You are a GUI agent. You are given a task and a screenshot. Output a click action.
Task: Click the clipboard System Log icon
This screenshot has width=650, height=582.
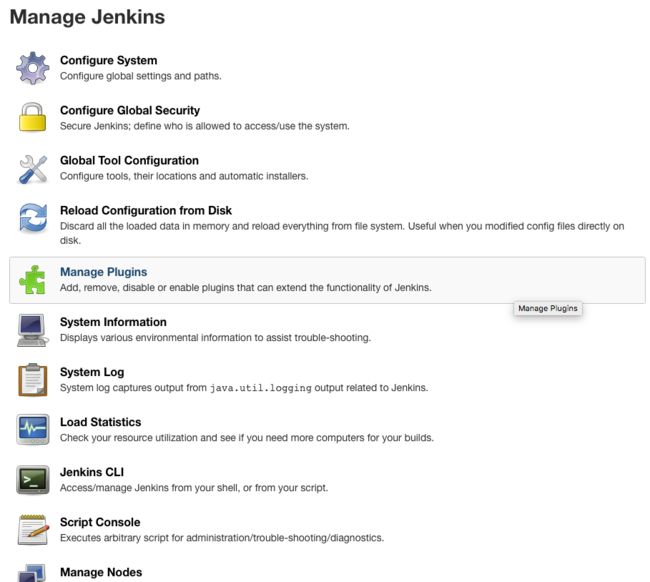[x=33, y=380]
